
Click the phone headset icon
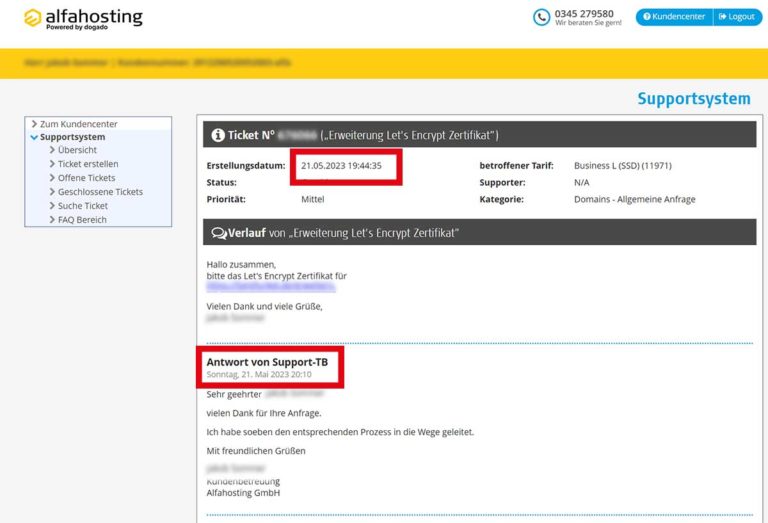[x=542, y=17]
